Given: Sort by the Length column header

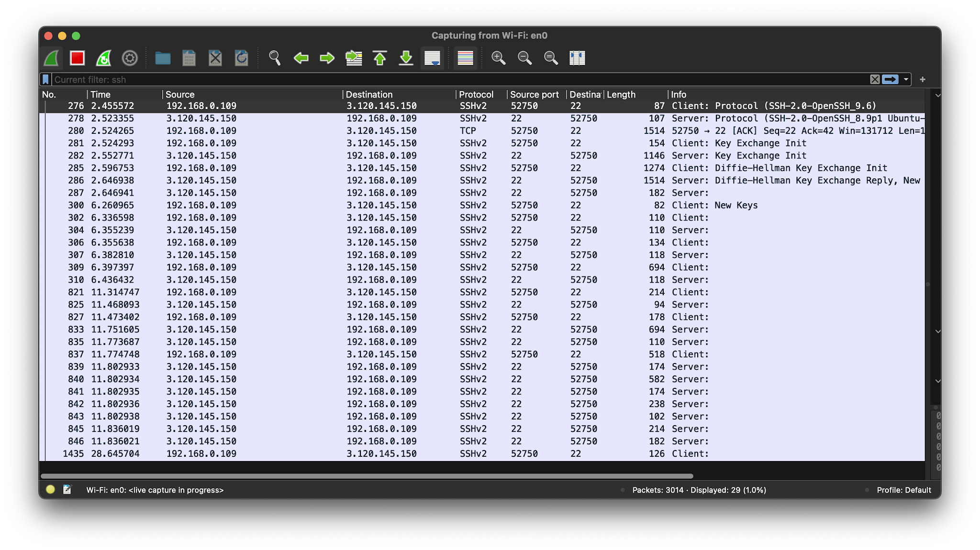Looking at the screenshot, I should click(636, 95).
